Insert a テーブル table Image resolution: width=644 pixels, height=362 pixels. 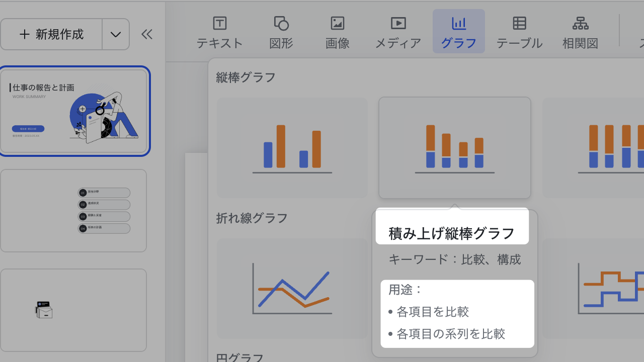pos(519,32)
